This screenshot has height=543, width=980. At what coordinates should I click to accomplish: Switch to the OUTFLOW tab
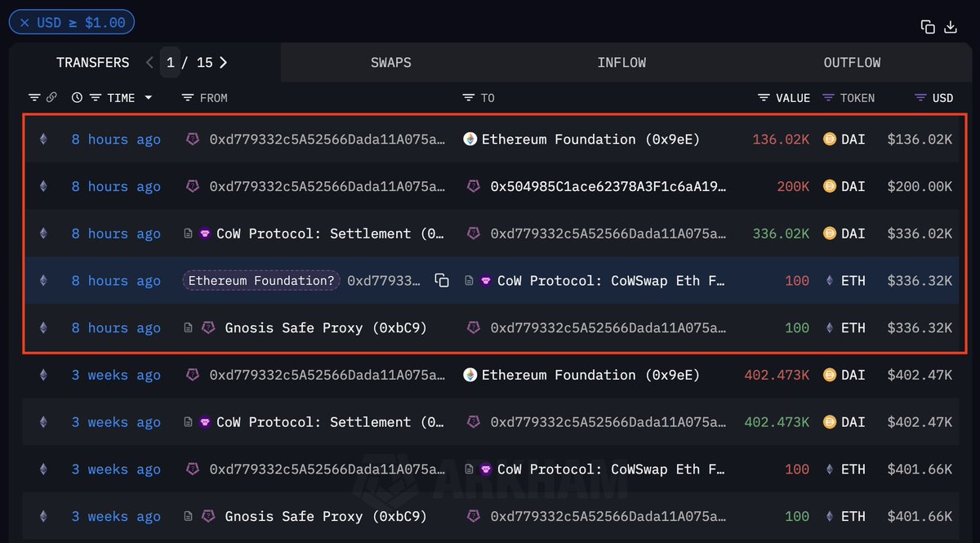coord(852,63)
